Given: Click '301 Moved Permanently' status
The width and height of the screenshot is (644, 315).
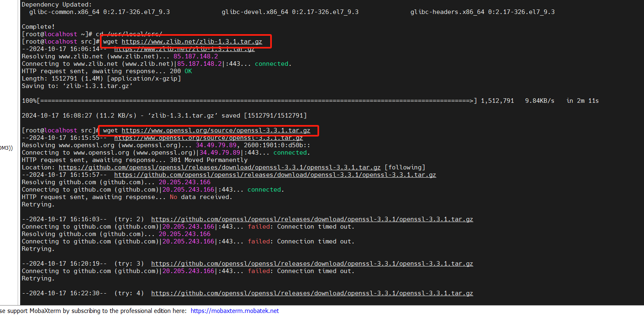Looking at the screenshot, I should (x=208, y=160).
